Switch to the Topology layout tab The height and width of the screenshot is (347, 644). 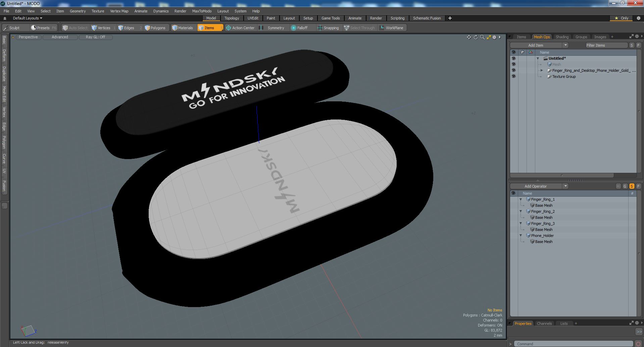click(232, 18)
